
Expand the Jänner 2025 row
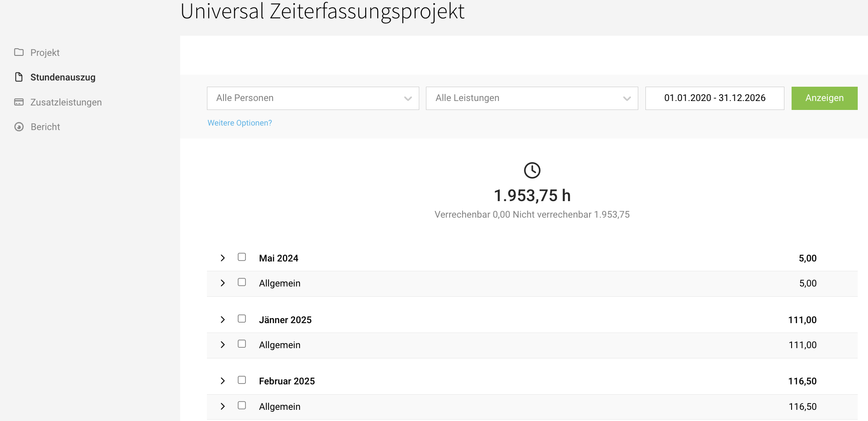223,320
